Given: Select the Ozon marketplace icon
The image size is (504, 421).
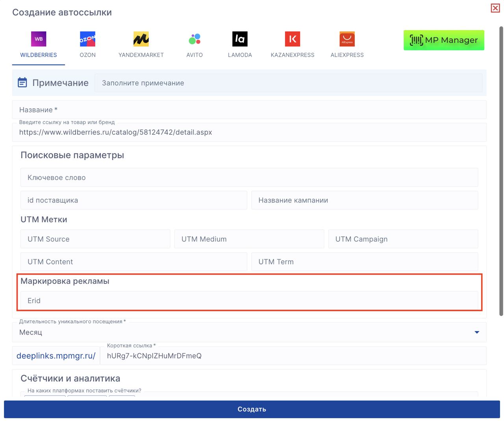Looking at the screenshot, I should (87, 39).
